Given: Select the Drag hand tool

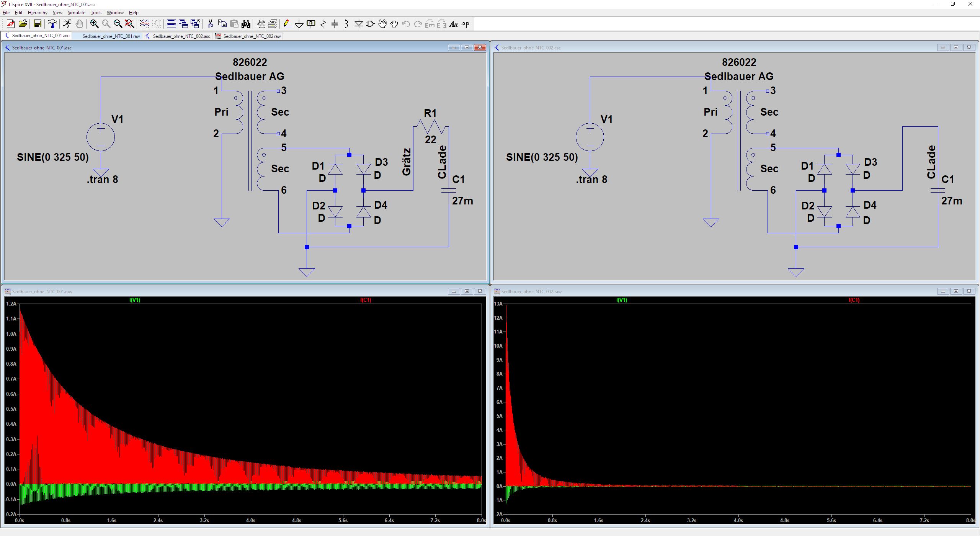Looking at the screenshot, I should point(394,24).
